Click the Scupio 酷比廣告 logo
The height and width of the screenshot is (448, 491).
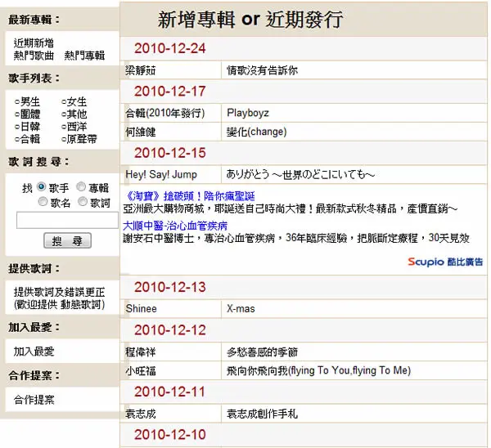[x=445, y=262]
